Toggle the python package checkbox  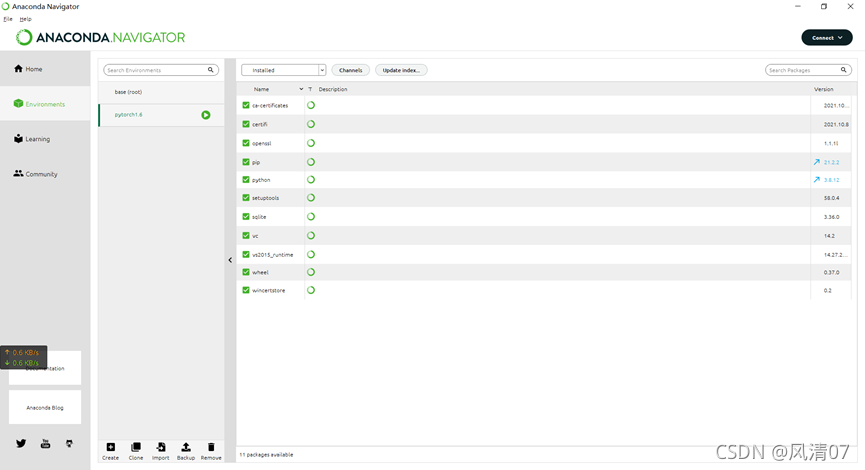tap(246, 179)
